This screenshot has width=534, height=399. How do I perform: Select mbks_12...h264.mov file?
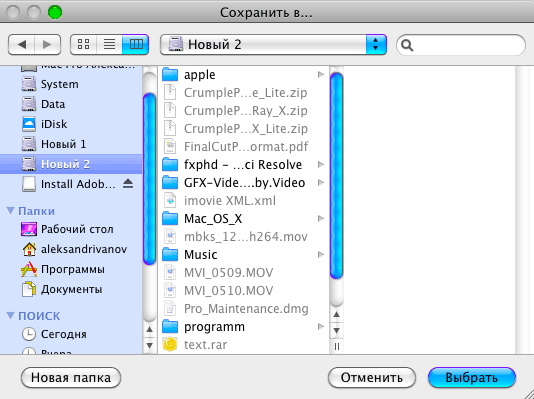(244, 237)
